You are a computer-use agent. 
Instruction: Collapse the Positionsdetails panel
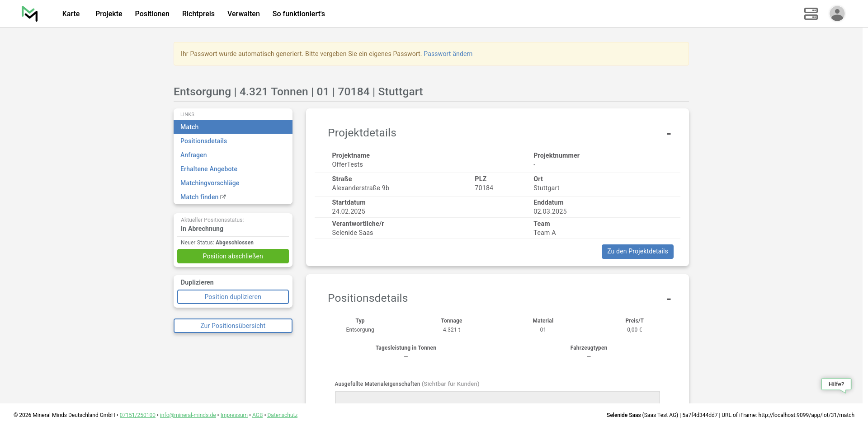tap(668, 299)
